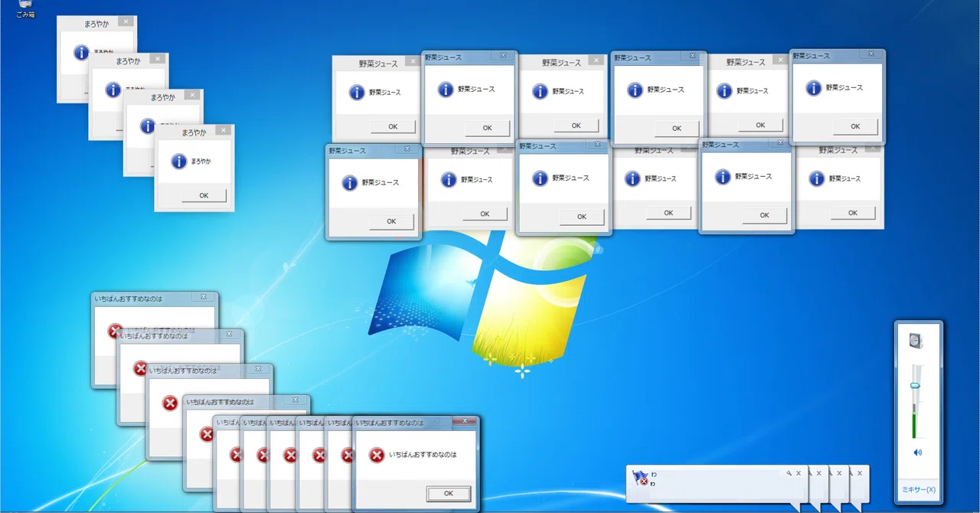Click the flag error icon in notification balloon
The image size is (980, 513).
640,478
